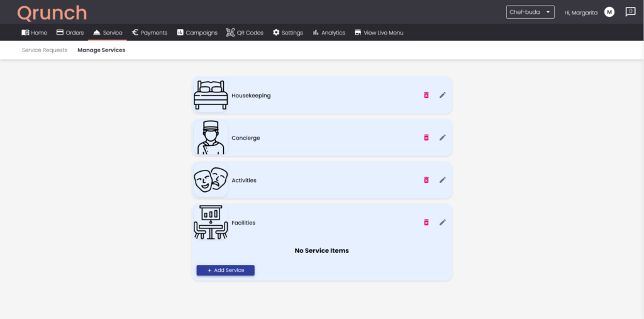Expand the Activities category row
Screen dimensions: 644x319
pos(322,180)
